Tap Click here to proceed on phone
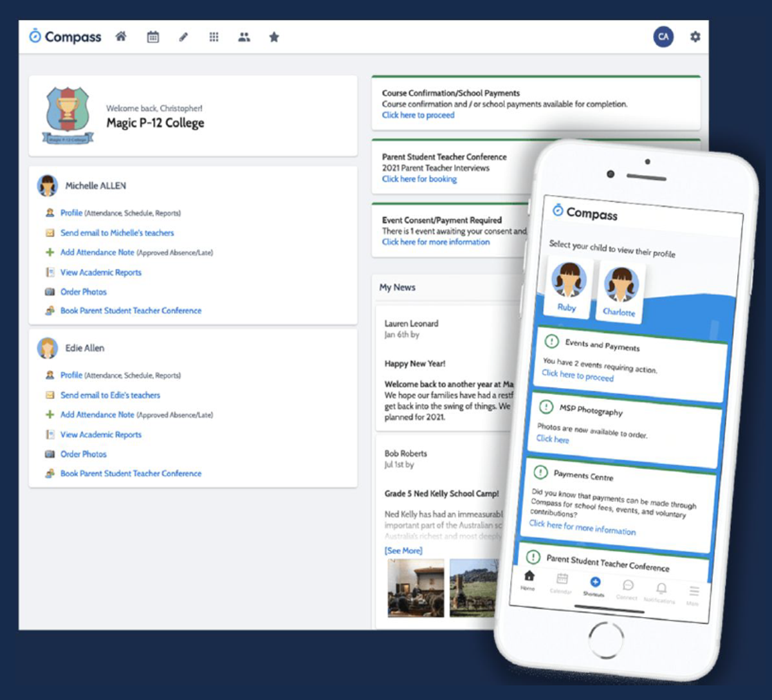The height and width of the screenshot is (700, 772). point(578,375)
